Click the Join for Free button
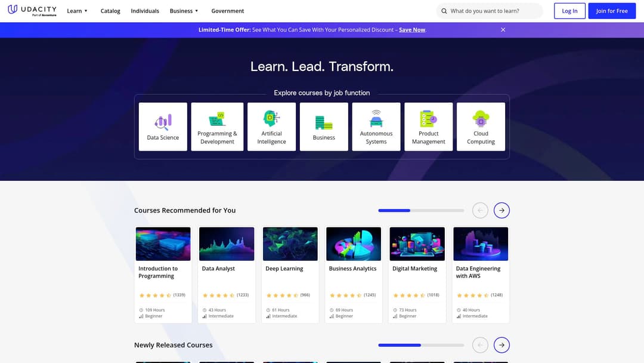Viewport: 644px width, 363px height. click(612, 11)
